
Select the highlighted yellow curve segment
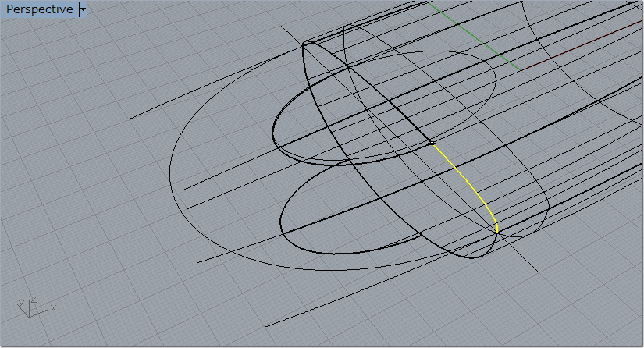tap(471, 185)
